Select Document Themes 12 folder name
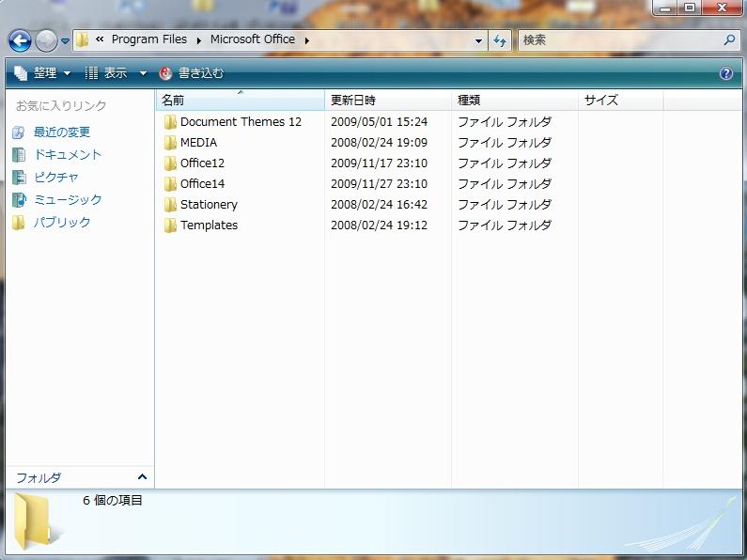 (x=241, y=122)
